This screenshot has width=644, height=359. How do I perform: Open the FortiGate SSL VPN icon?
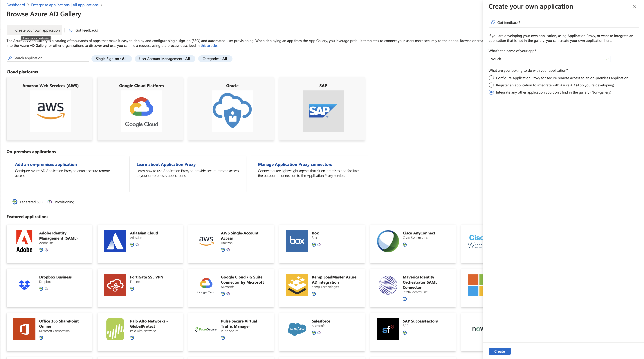pos(115,285)
